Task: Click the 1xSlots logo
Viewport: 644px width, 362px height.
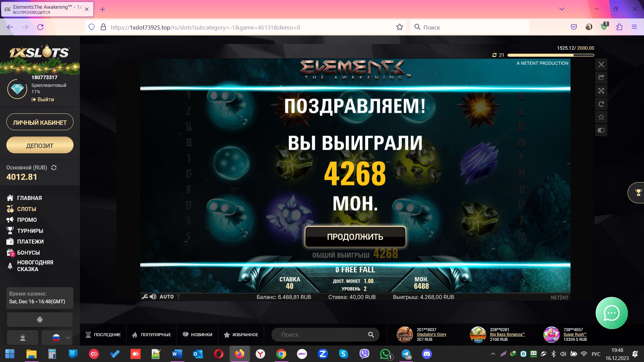Action: 39,52
